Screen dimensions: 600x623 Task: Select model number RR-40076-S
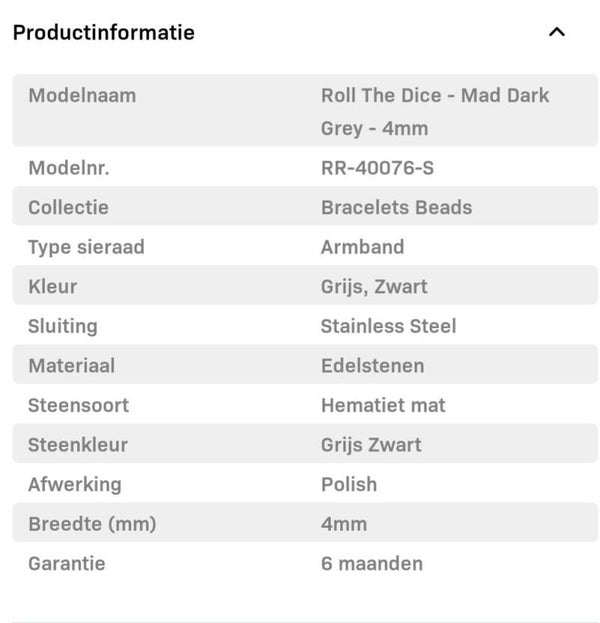click(377, 168)
